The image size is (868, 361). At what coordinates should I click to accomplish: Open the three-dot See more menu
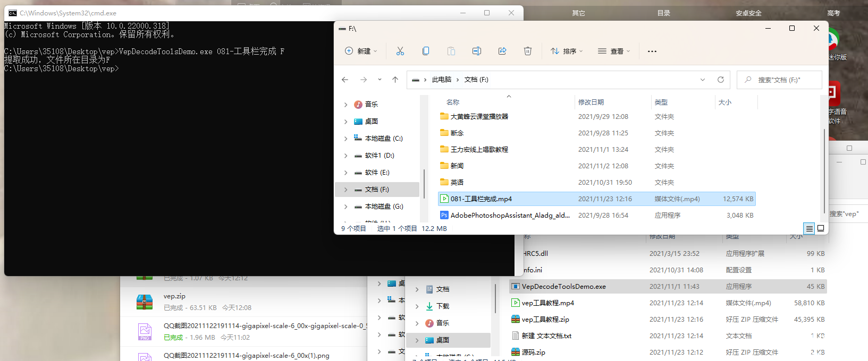point(652,51)
